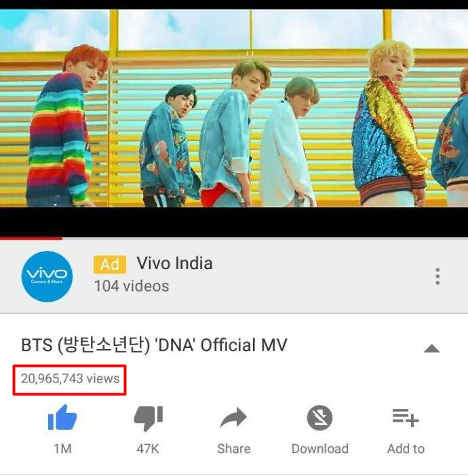Click the 104 videos text
Viewport: 468px width, 476px height.
(132, 286)
